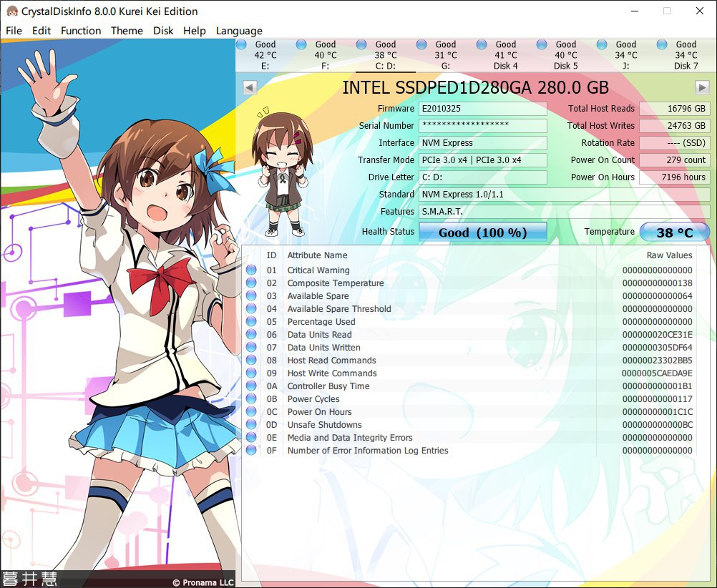This screenshot has width=717, height=588.
Task: Click the Interface field NVM Express
Action: 483,142
